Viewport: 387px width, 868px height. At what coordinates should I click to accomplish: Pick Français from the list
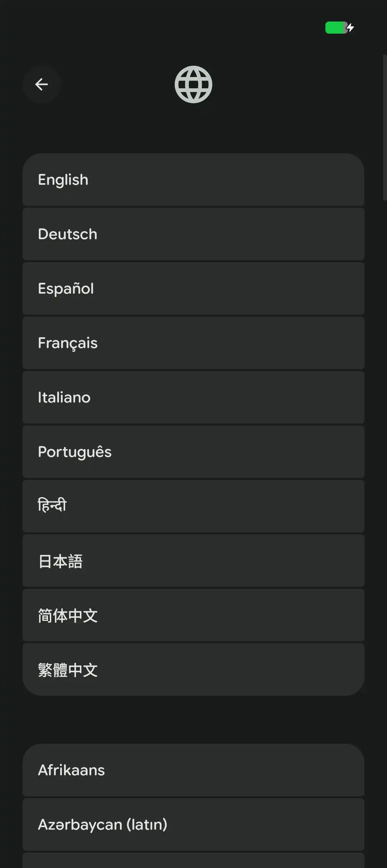(x=193, y=343)
